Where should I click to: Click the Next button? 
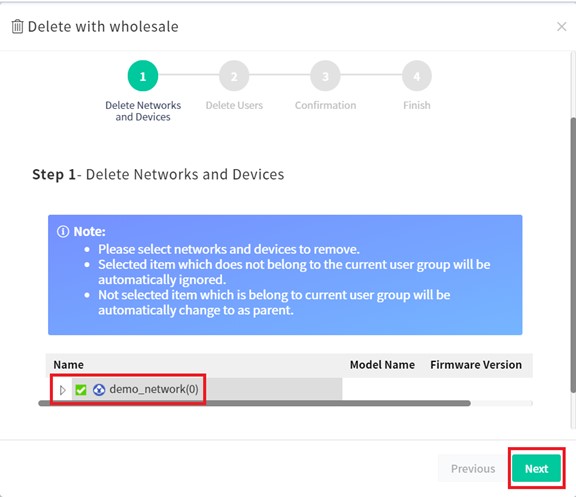coord(536,468)
